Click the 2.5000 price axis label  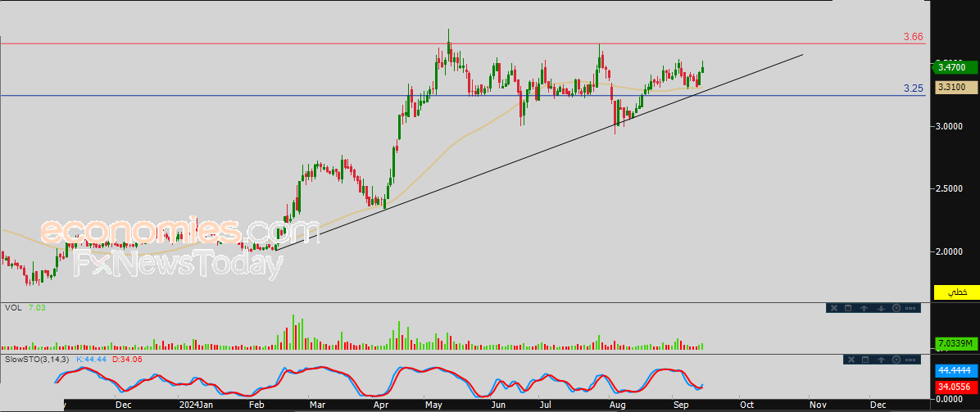(951, 189)
